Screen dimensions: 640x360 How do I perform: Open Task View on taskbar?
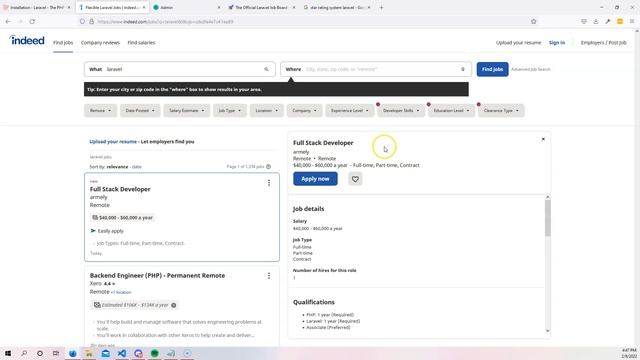click(56, 353)
